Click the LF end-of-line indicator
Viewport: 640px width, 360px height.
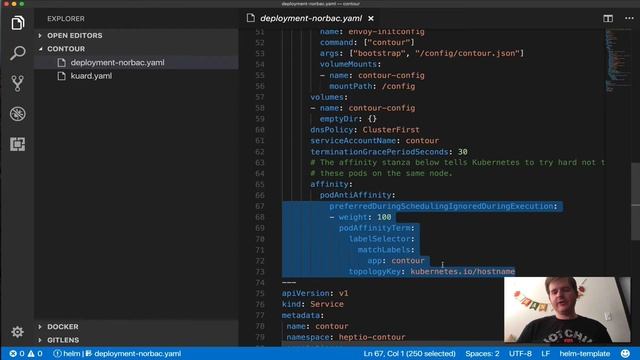pos(545,353)
